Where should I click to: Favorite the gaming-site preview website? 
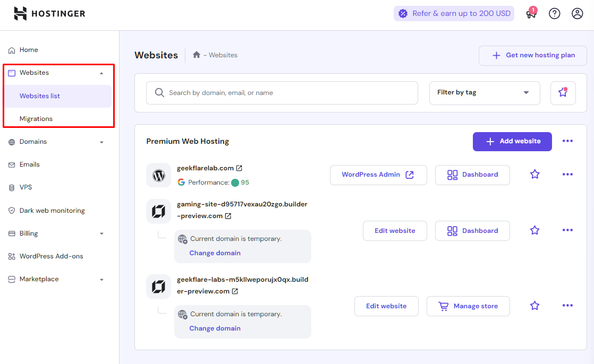point(534,230)
